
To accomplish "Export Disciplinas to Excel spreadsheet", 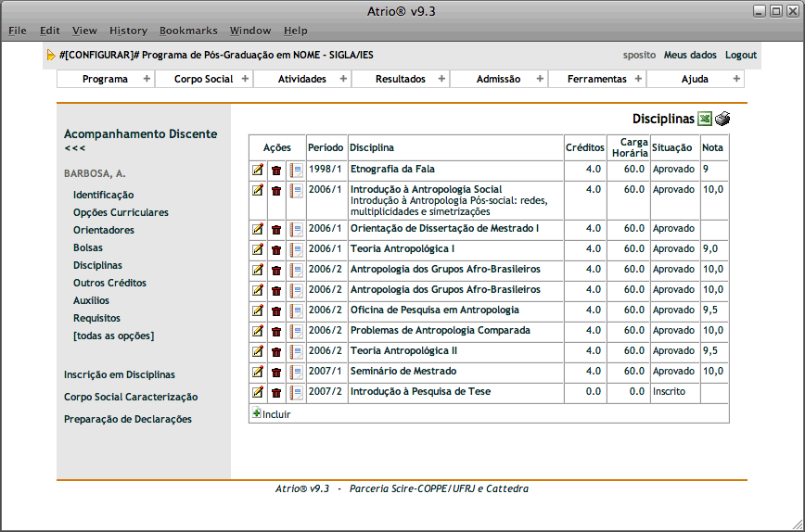I will [705, 119].
